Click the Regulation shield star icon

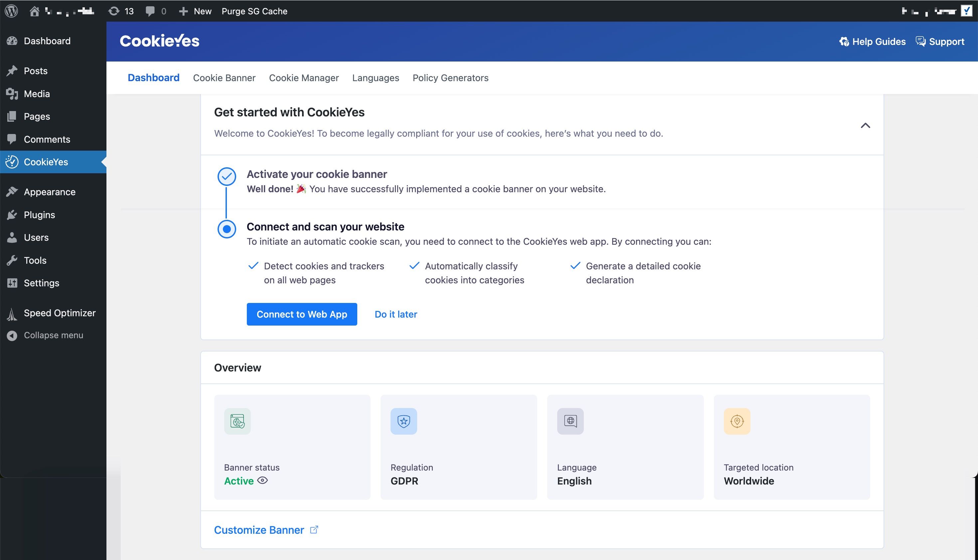click(x=404, y=421)
